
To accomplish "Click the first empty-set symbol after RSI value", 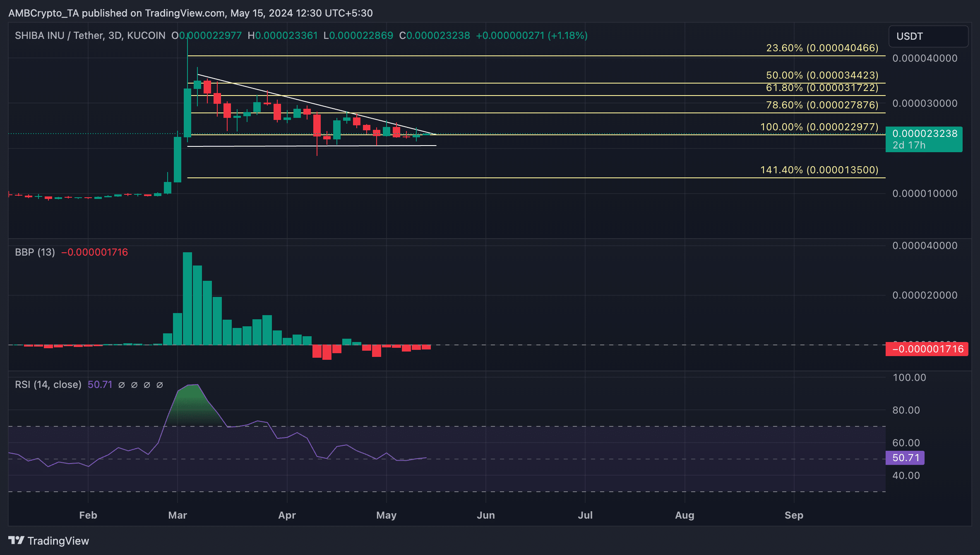I will pos(122,385).
